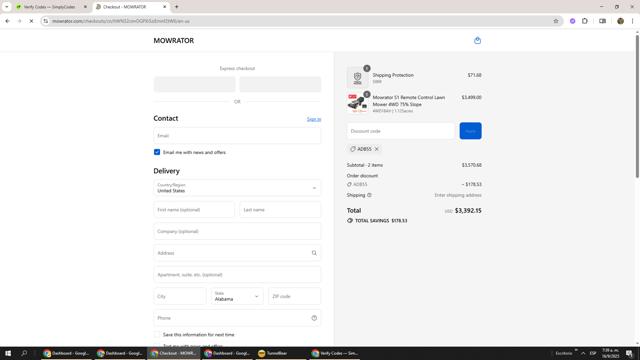Switch to the first Dashboard Chrome taskbar window

[x=66, y=353]
